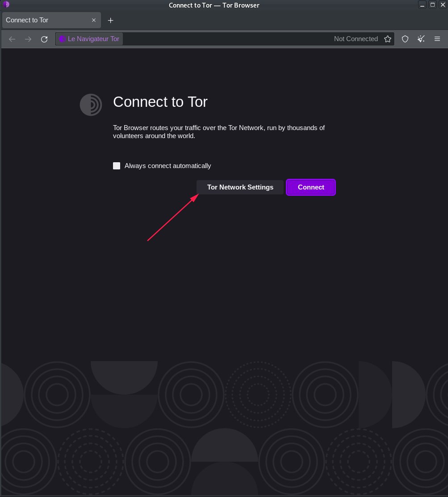Open the hamburger application menu
Image resolution: width=448 pixels, height=497 pixels.
437,39
